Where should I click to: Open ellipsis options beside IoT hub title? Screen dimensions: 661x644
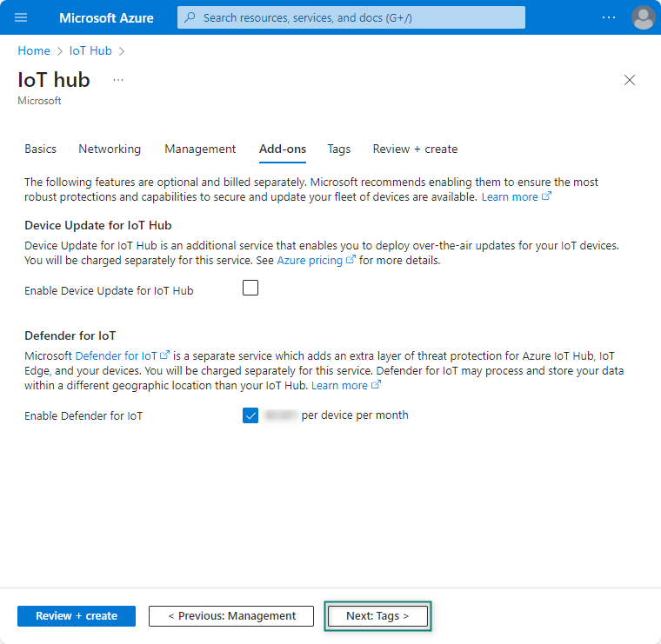tap(118, 80)
